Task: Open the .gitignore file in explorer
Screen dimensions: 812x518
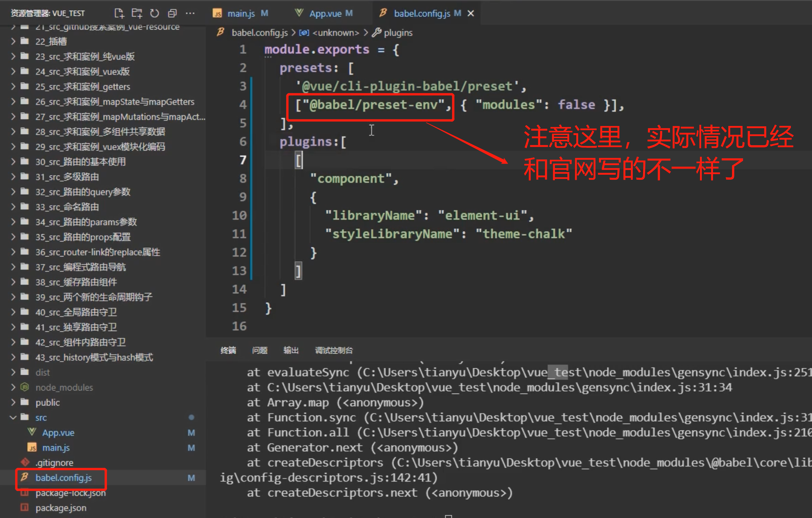Action: [x=54, y=463]
